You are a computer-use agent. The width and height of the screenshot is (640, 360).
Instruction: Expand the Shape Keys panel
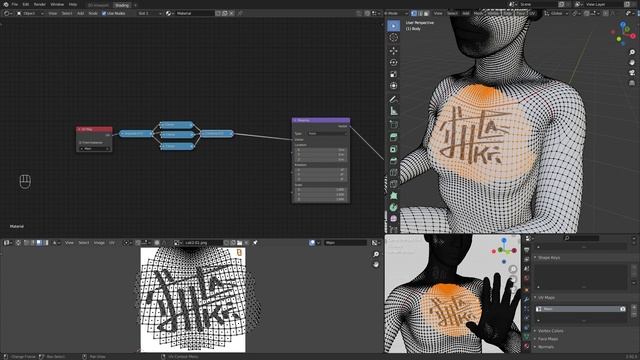click(x=549, y=258)
